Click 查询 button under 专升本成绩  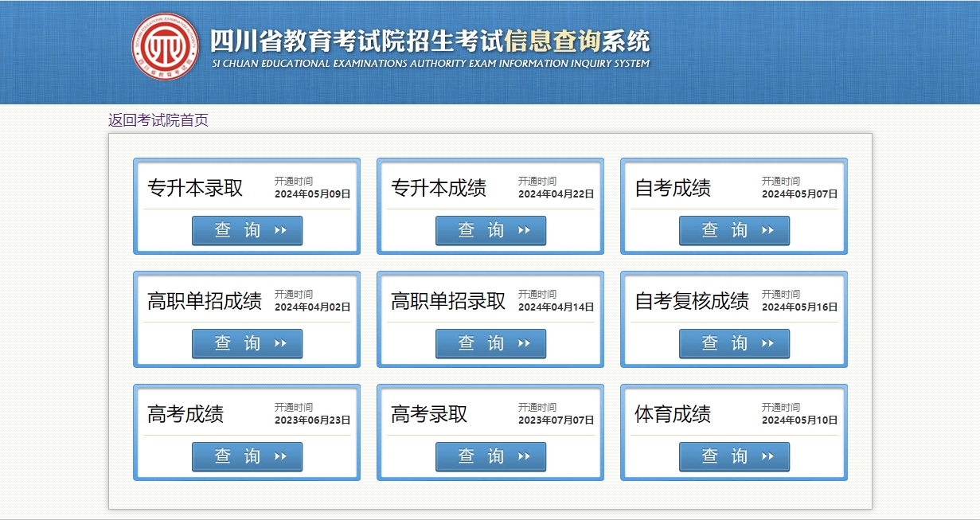(490, 230)
